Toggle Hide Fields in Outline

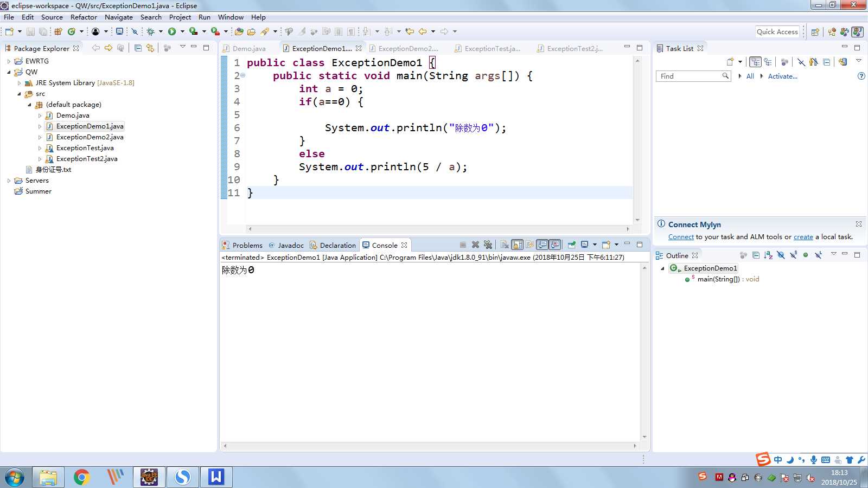(781, 255)
